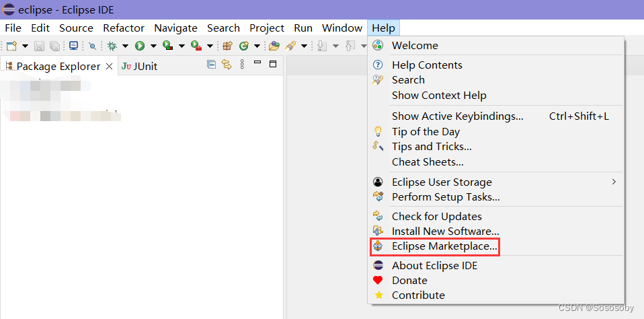Minimize the Package Explorer view
This screenshot has width=644, height=319.
tap(257, 63)
